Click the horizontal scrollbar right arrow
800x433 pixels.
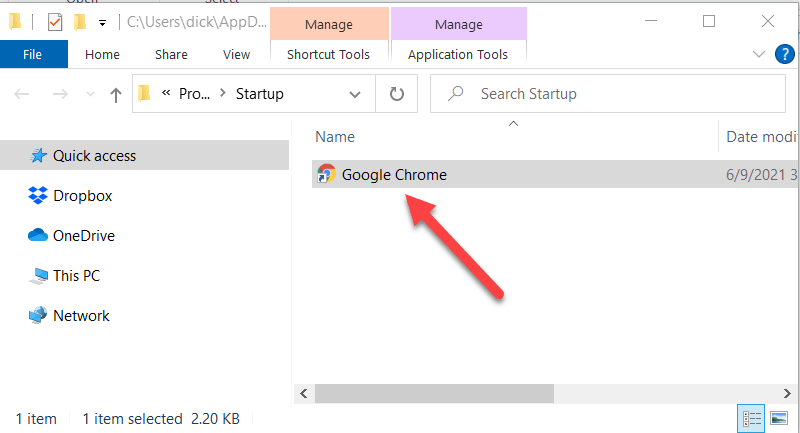coord(787,393)
